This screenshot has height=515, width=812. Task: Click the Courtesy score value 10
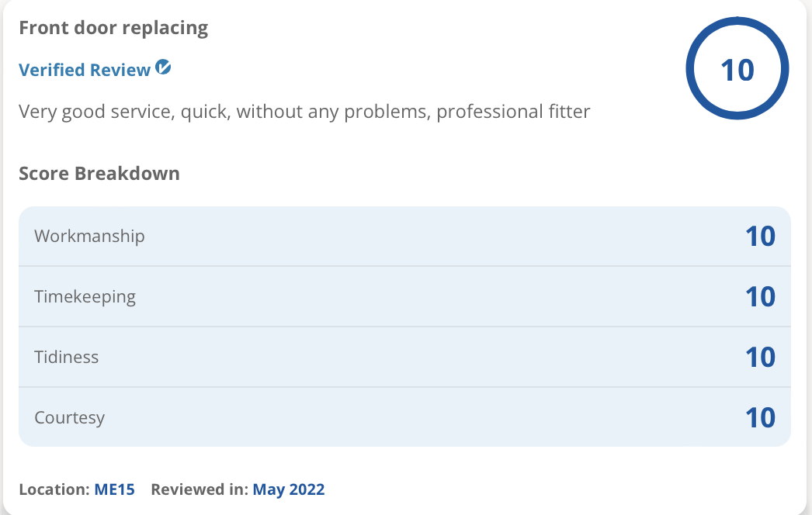(760, 418)
